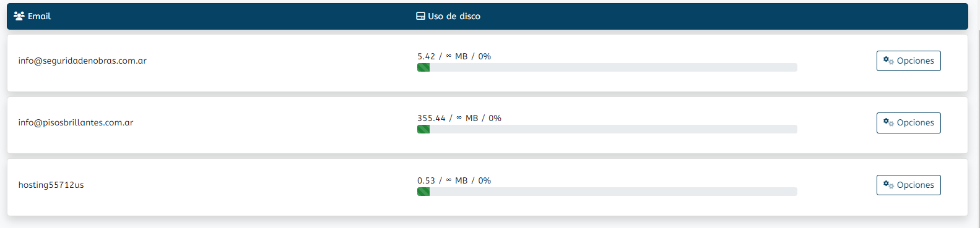Click the disk icon beside Uso de disco
Viewport: 980px width, 228px height.
pyautogui.click(x=420, y=16)
